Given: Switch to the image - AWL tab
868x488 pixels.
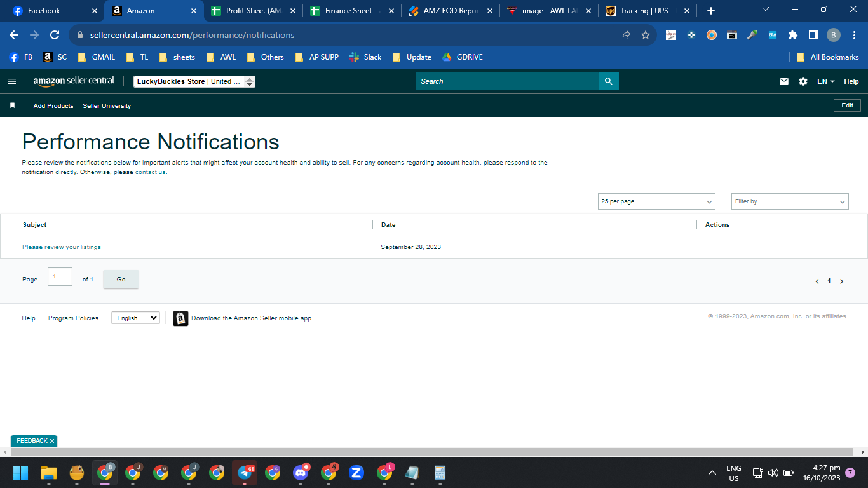Looking at the screenshot, I should [x=550, y=11].
